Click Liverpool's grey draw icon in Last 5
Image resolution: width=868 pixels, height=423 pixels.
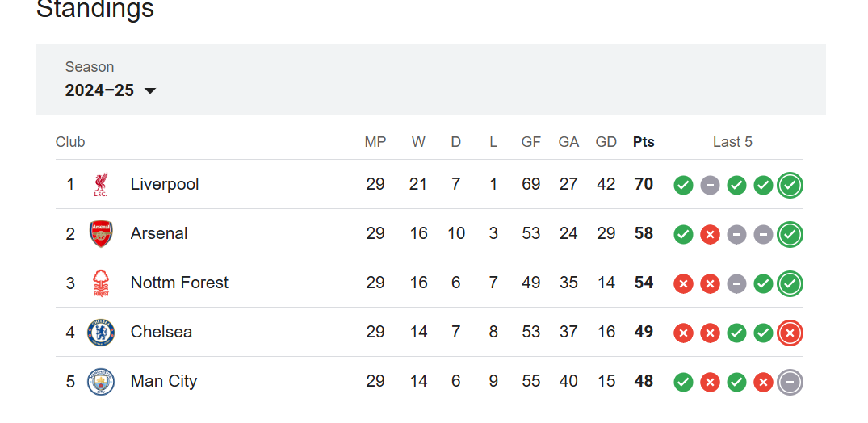click(710, 186)
